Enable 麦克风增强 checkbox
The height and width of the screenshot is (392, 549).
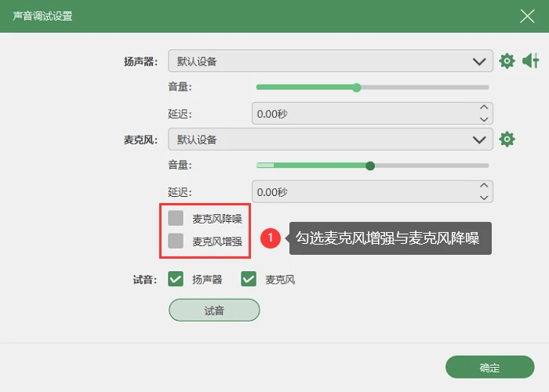click(176, 241)
